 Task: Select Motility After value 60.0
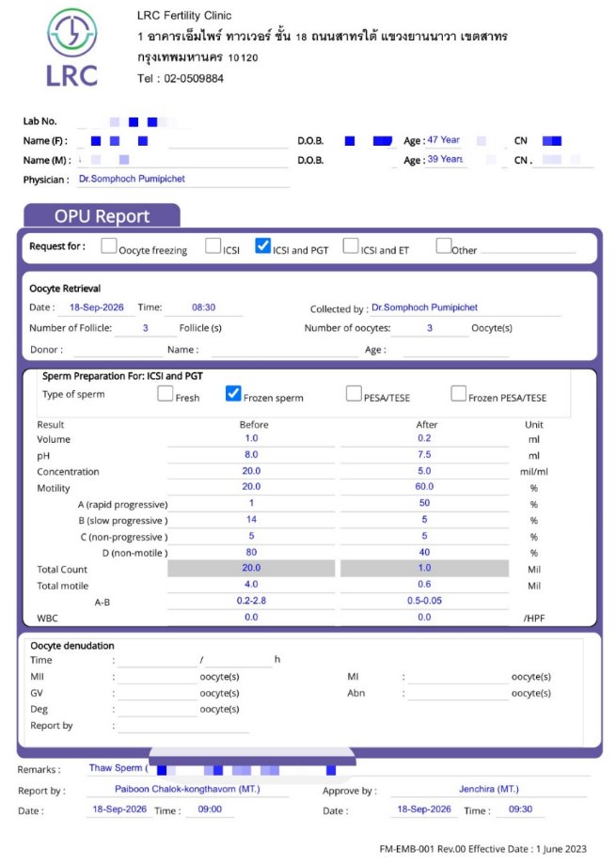[424, 487]
